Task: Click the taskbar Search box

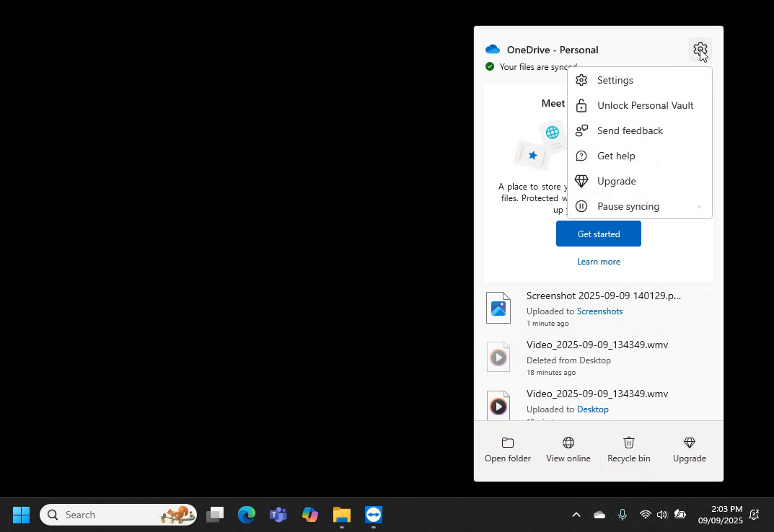Action: (x=118, y=515)
